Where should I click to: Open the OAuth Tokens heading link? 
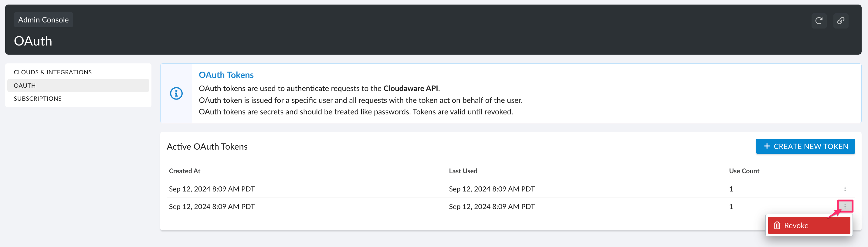pos(226,75)
